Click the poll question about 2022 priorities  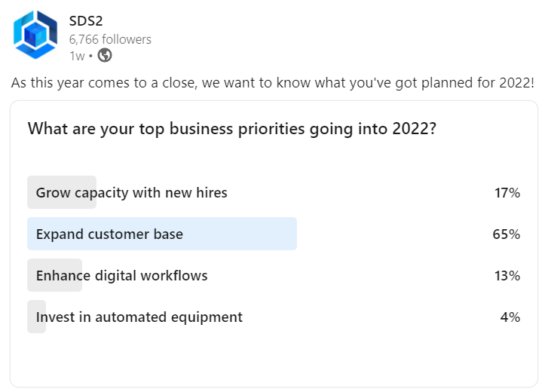click(232, 129)
